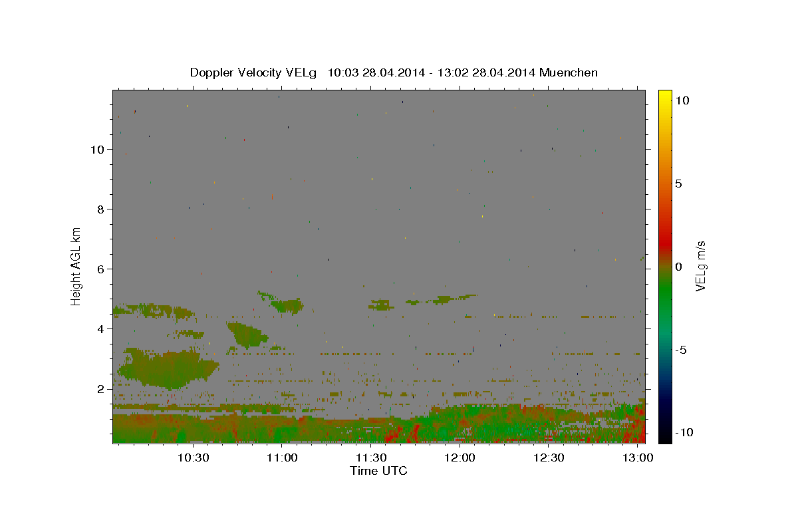The width and height of the screenshot is (798, 532).
Task: Click the colorbar value 5
Action: 678,184
